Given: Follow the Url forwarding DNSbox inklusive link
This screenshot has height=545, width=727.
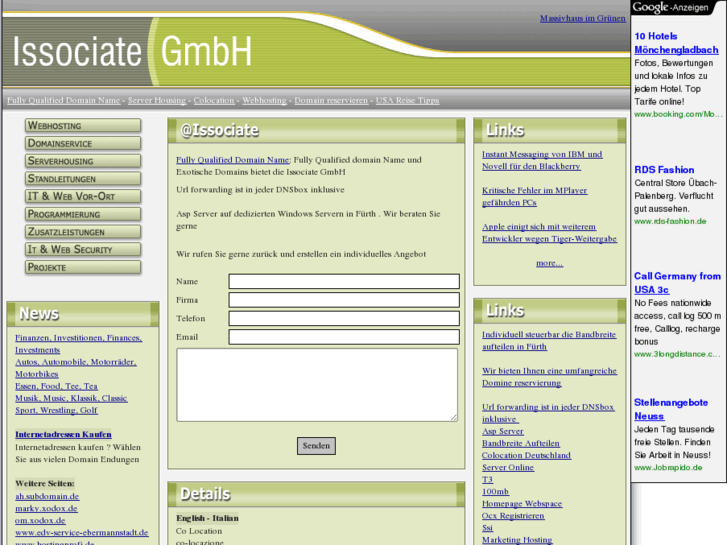Looking at the screenshot, I should click(x=548, y=413).
